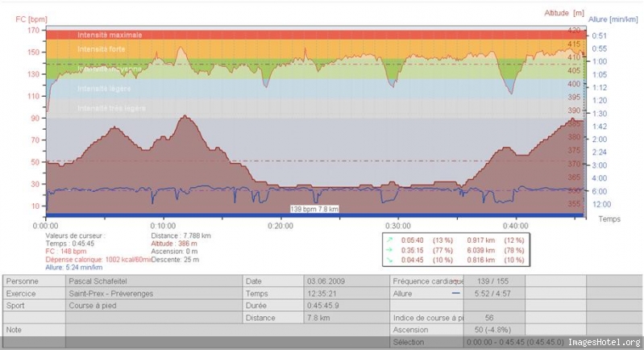Click the Sélection time range row
This screenshot has height=350, width=644.
[517, 342]
